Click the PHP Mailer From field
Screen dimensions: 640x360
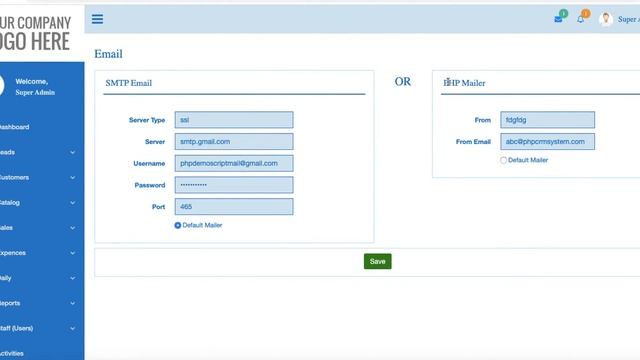(x=547, y=120)
